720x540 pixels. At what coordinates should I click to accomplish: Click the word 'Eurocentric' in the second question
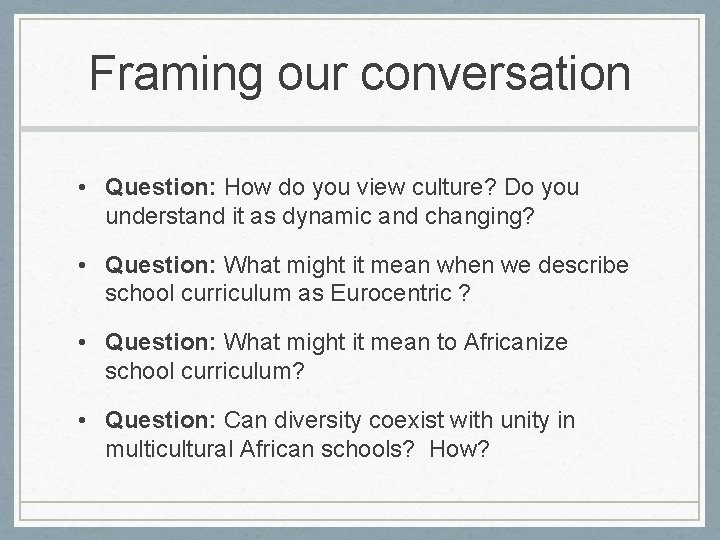tap(391, 293)
